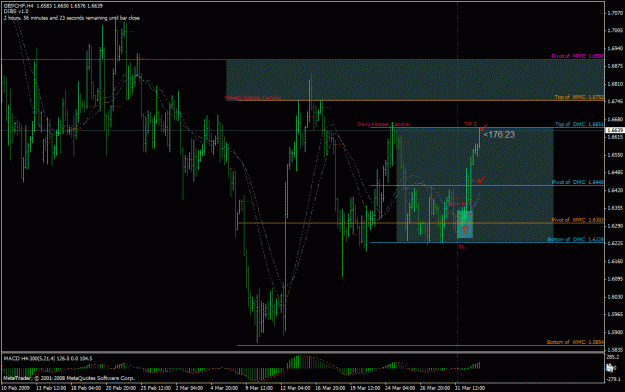Click the 1.6810 price axis value
The image size is (625, 392).
pyautogui.click(x=615, y=84)
